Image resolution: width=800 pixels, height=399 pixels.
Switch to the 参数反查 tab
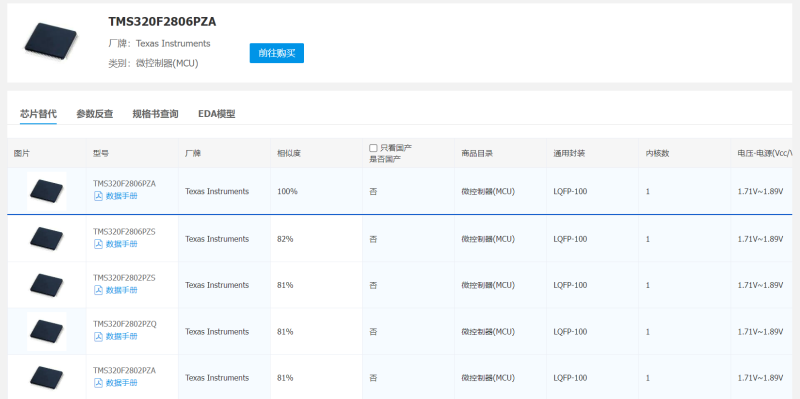coord(95,114)
